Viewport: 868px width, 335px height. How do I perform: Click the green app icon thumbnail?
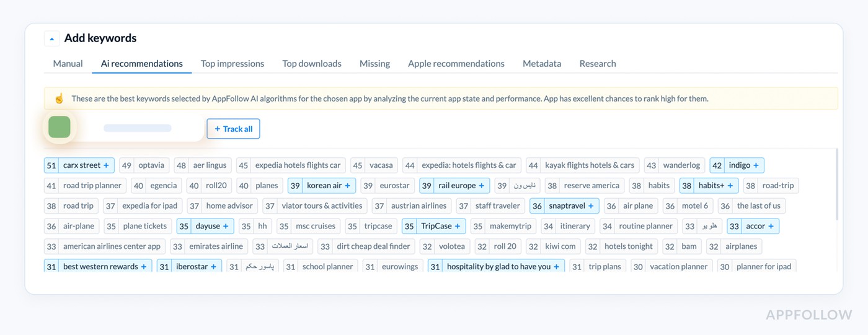60,127
